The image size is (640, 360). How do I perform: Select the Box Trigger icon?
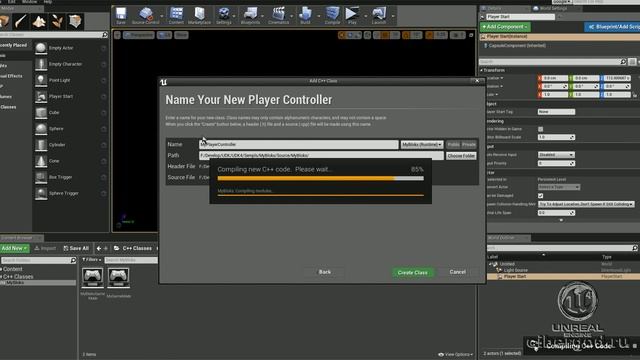[x=41, y=177]
